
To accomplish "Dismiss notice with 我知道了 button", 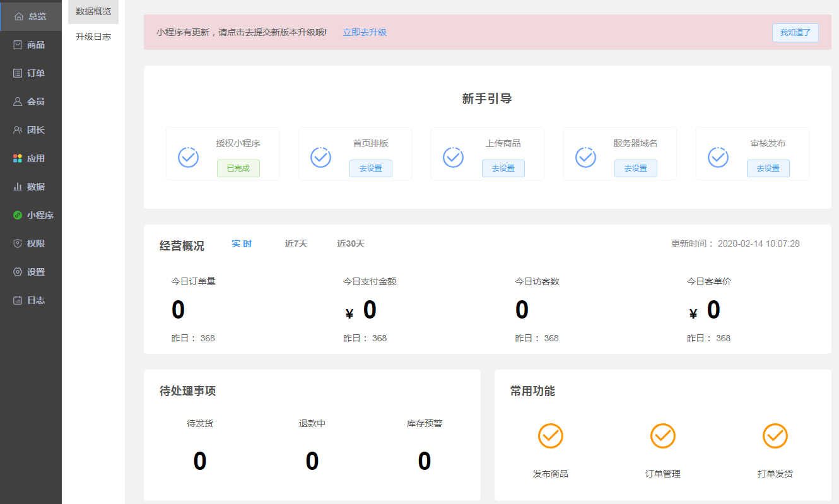I will (795, 33).
